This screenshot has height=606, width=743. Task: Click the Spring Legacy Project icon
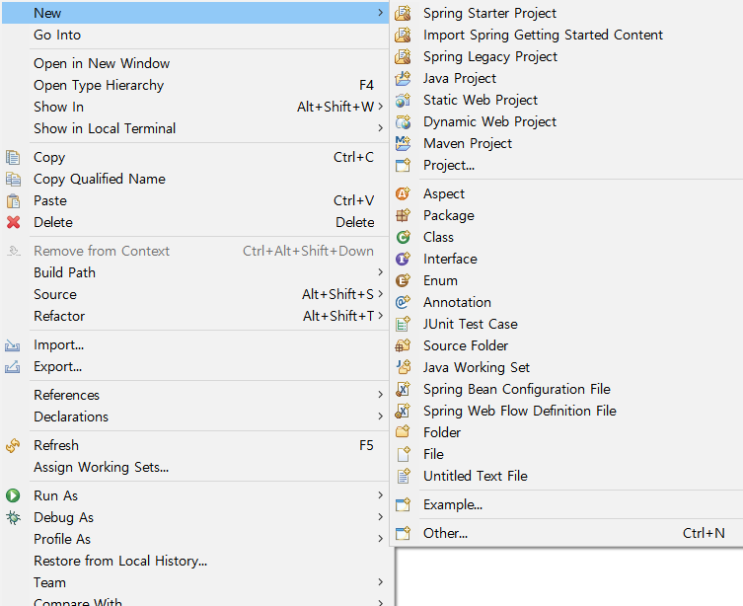(403, 57)
